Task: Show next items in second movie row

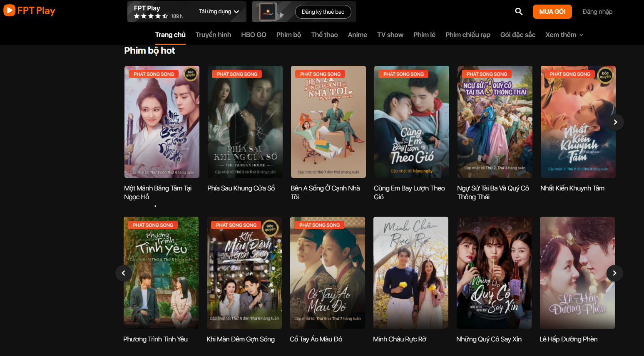Action: pyautogui.click(x=614, y=273)
